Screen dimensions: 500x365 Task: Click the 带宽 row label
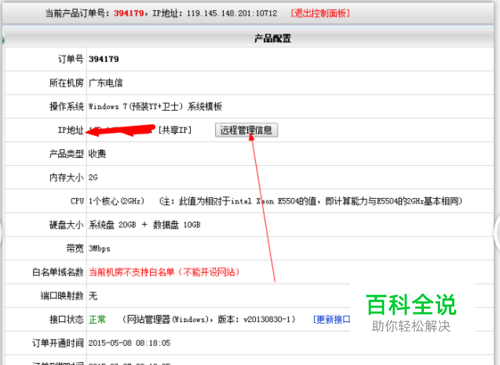(x=75, y=248)
